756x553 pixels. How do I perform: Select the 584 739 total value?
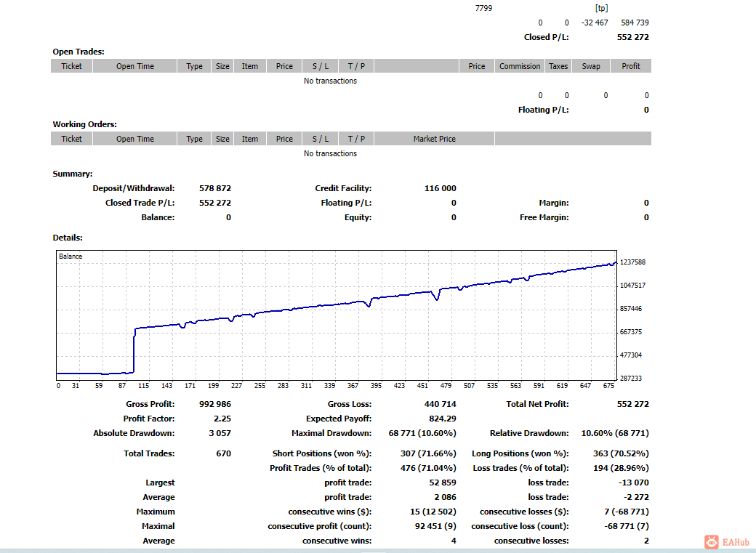tap(635, 23)
